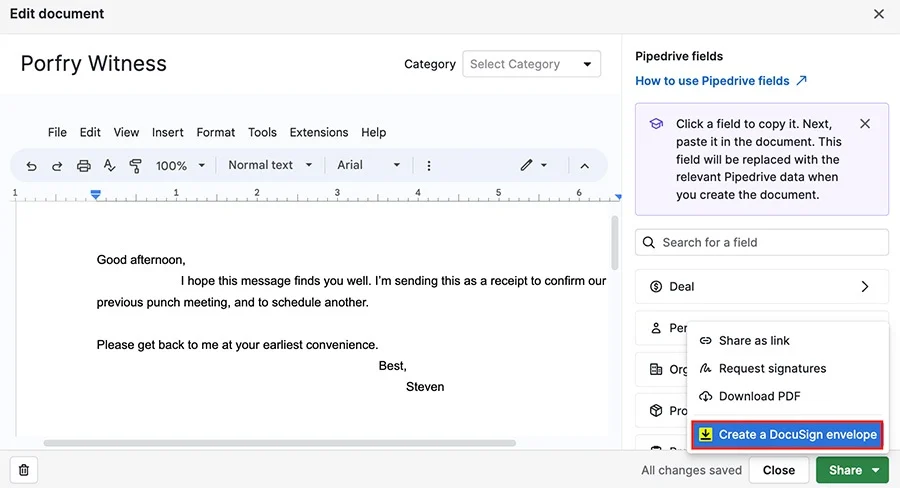This screenshot has width=900, height=488.
Task: Click the trash delete document icon
Action: pyautogui.click(x=24, y=470)
